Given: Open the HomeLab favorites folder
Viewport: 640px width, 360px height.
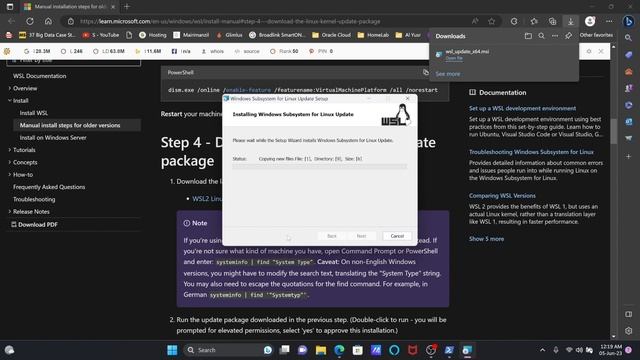Looking at the screenshot, I should (373, 35).
